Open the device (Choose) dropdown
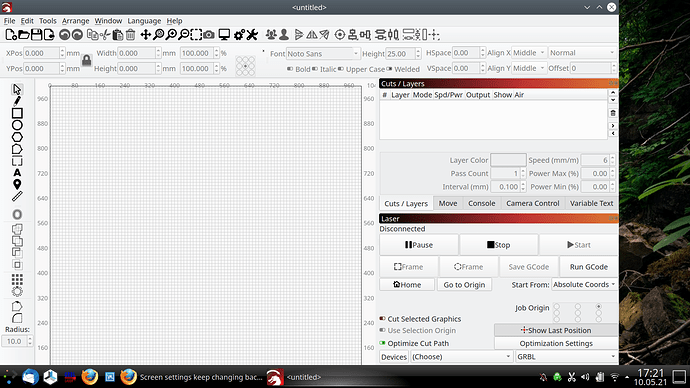690x388 pixels. tap(462, 357)
